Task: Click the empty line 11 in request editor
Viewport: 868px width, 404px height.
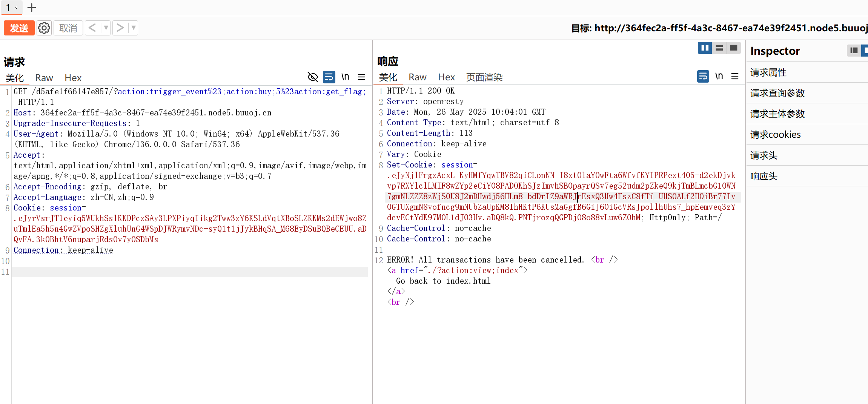Action: [x=189, y=272]
